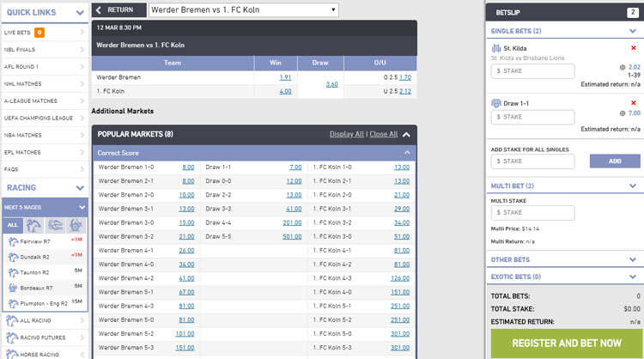The image size is (644, 359).
Task: Open EPL Matches quick link
Action: coord(45,152)
